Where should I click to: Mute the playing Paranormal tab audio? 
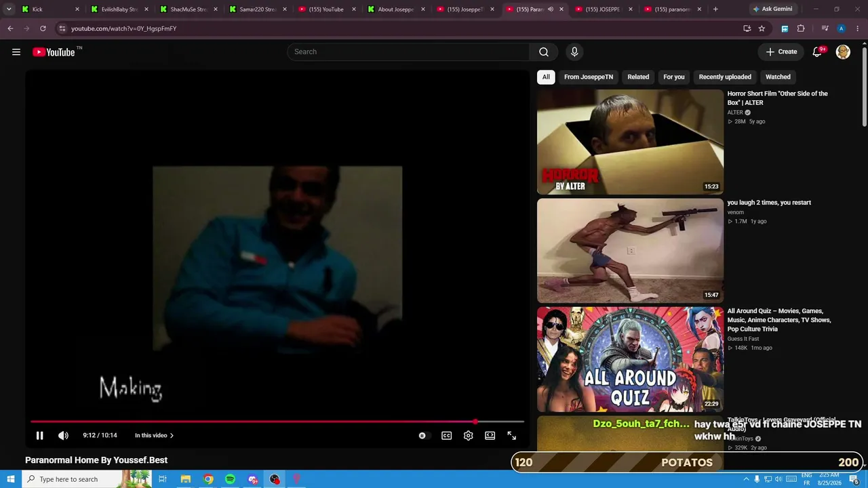(x=551, y=9)
